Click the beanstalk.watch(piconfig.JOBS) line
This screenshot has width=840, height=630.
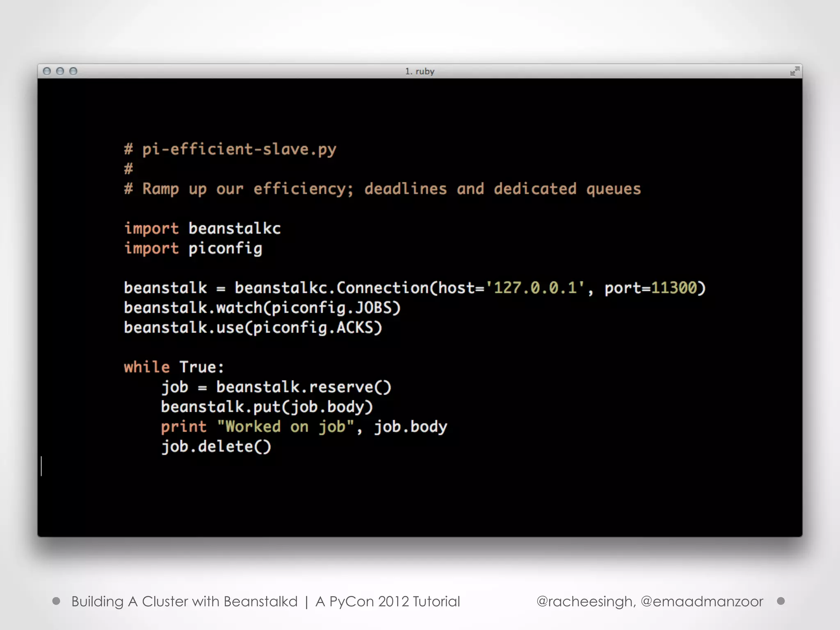(x=262, y=308)
